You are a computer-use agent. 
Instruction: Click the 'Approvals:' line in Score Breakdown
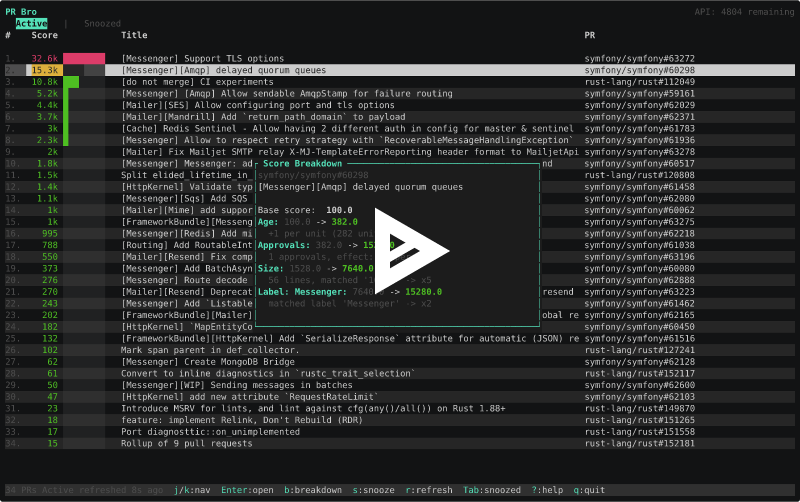326,245
